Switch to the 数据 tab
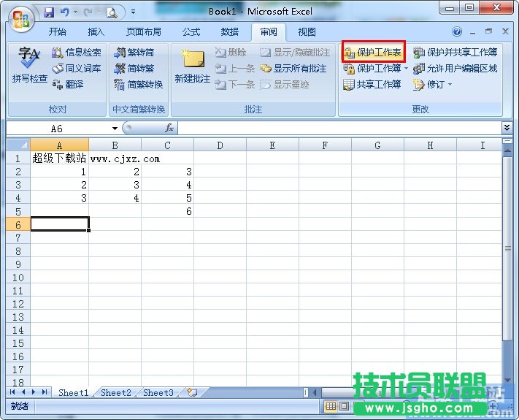The height and width of the screenshot is (420, 519). click(x=230, y=32)
